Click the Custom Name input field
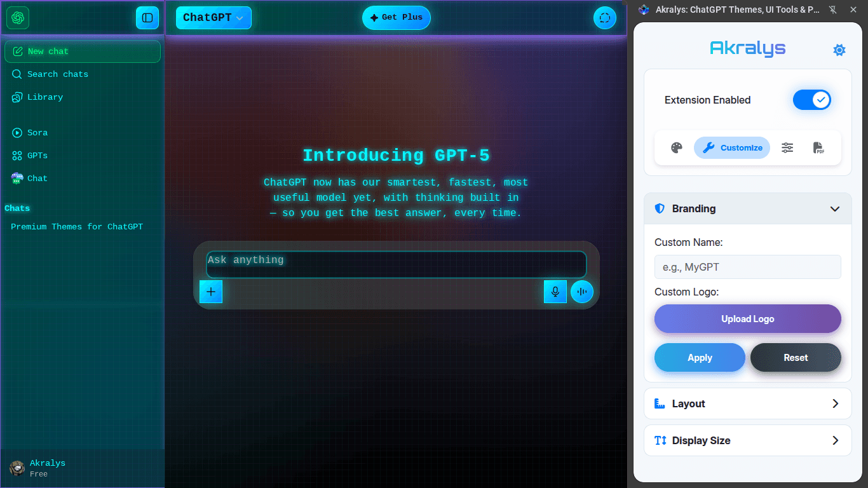This screenshot has width=868, height=488. [747, 267]
